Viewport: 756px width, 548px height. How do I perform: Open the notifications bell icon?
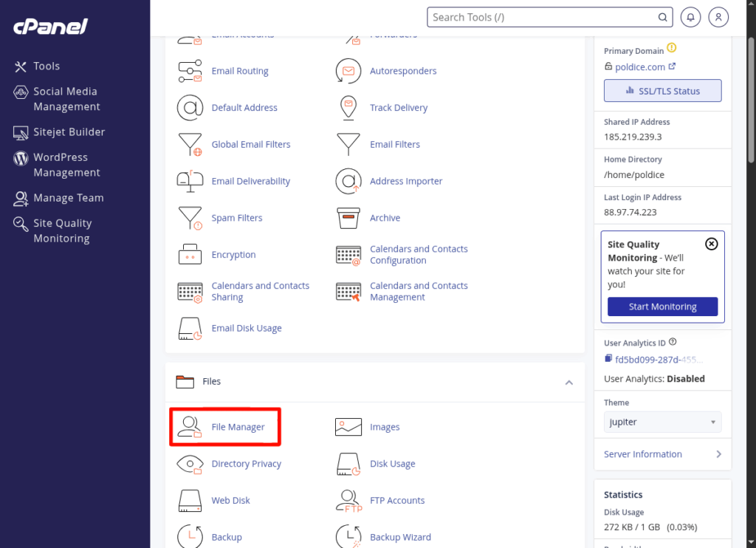pyautogui.click(x=691, y=17)
